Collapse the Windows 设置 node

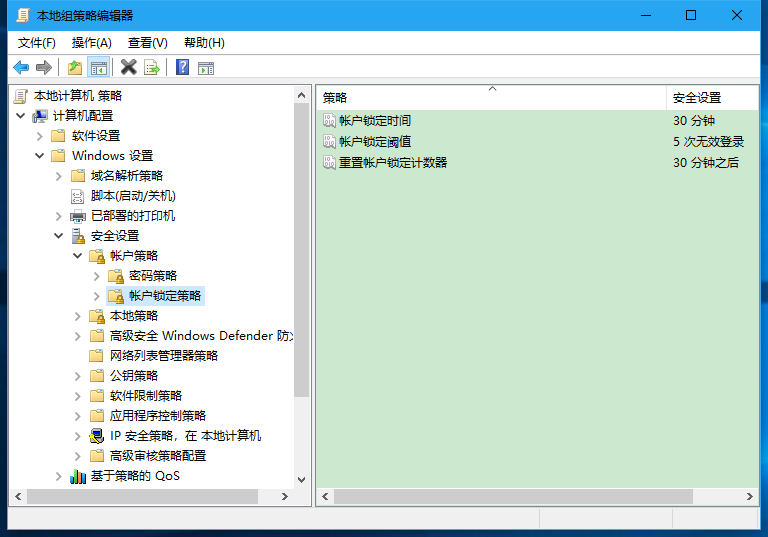[40, 156]
